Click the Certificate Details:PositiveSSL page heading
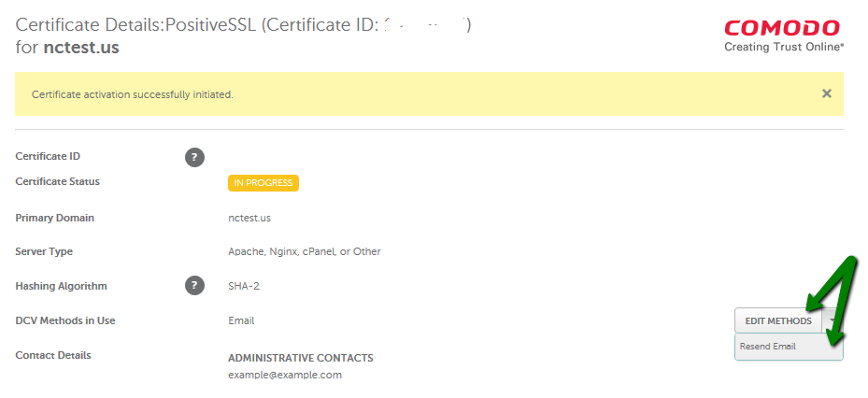Image resolution: width=868 pixels, height=398 pixels. (135, 25)
